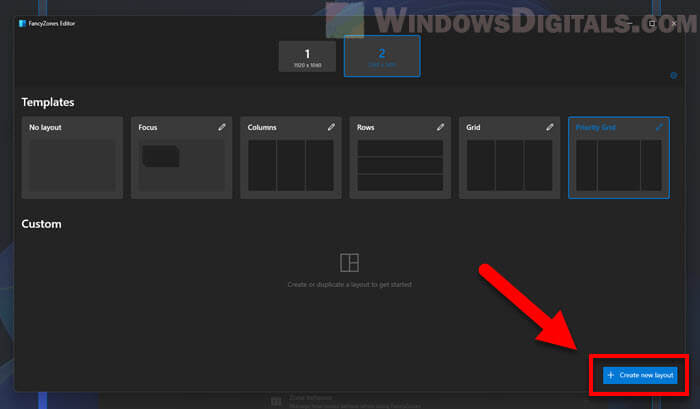Select monitor 2 tab
The width and height of the screenshot is (700, 409).
pyautogui.click(x=382, y=56)
